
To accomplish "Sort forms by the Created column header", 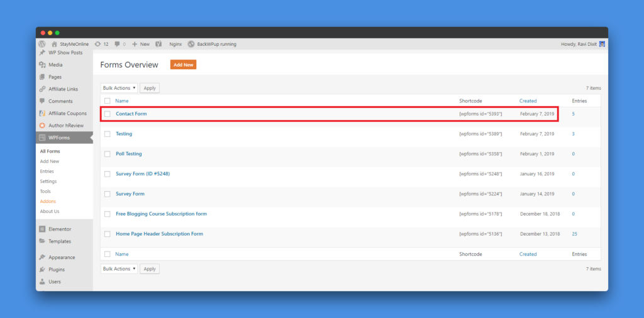I will (528, 101).
